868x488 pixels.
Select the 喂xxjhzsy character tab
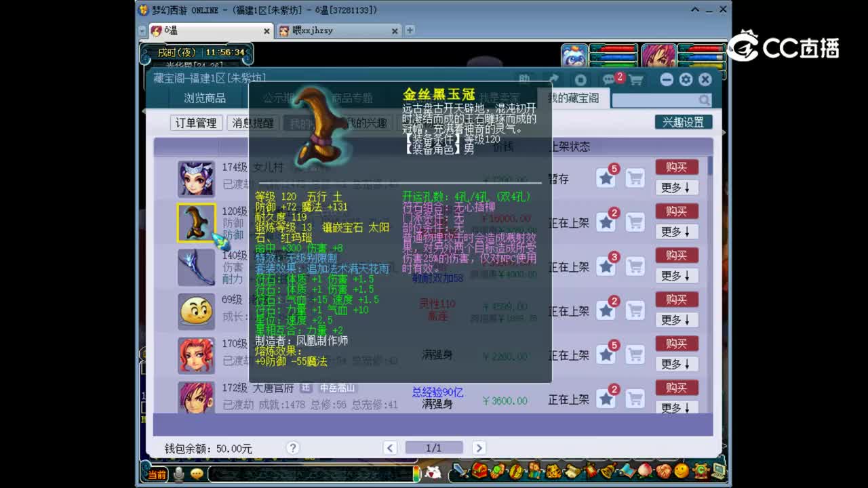coord(339,30)
